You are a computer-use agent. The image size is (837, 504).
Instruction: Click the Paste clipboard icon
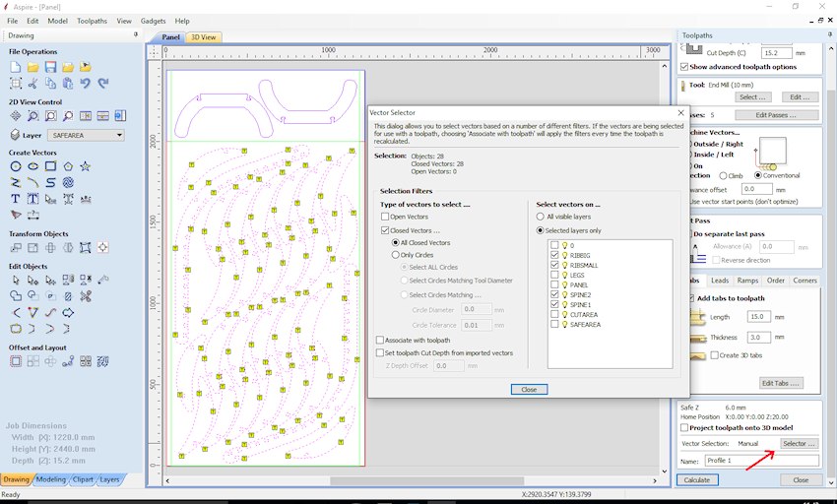(68, 84)
